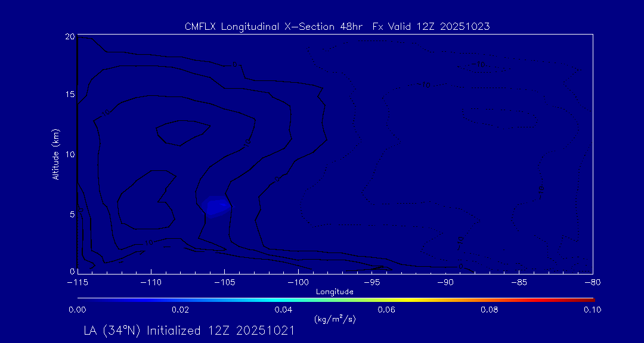Select the Altitude (km) y-axis label
644x343 pixels.
(55, 154)
